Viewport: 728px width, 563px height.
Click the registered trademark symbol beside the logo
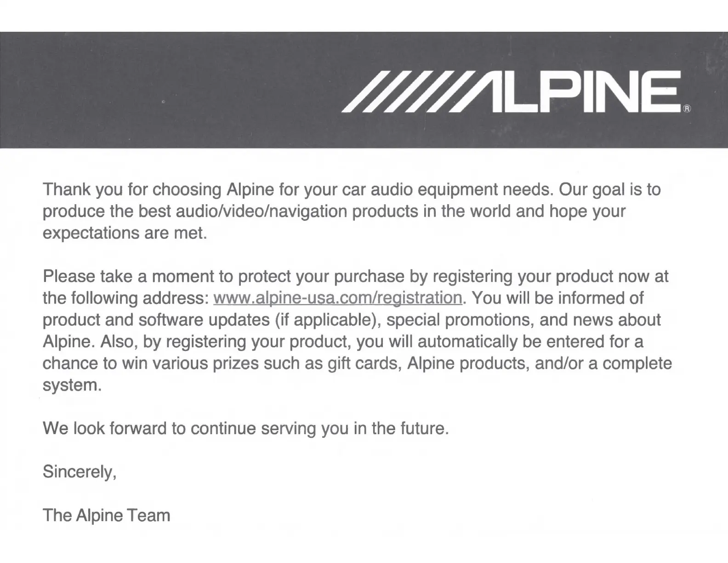click(x=687, y=109)
